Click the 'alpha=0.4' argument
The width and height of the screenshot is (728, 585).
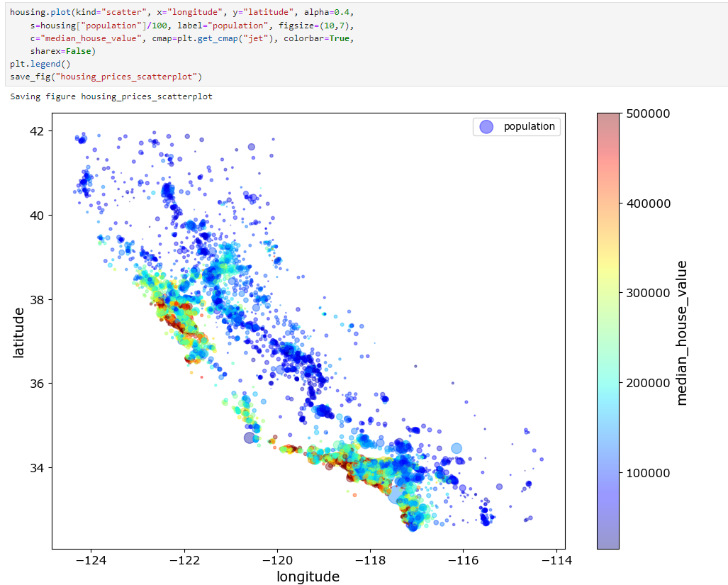tap(327, 13)
